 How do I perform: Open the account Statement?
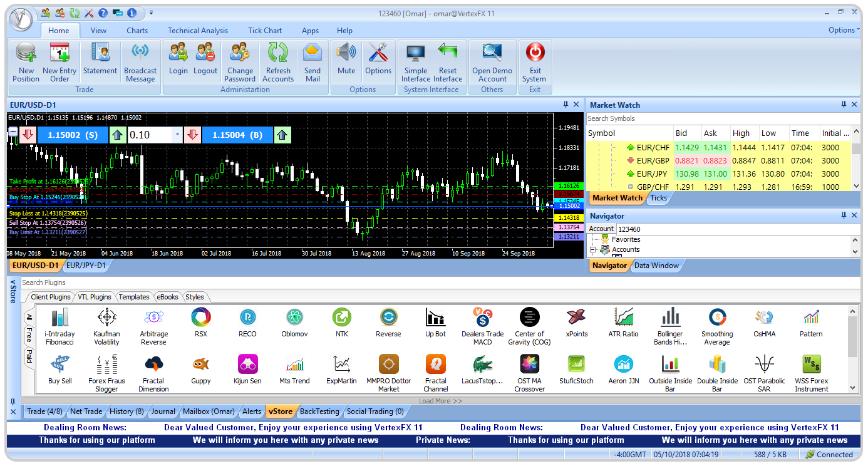point(100,60)
